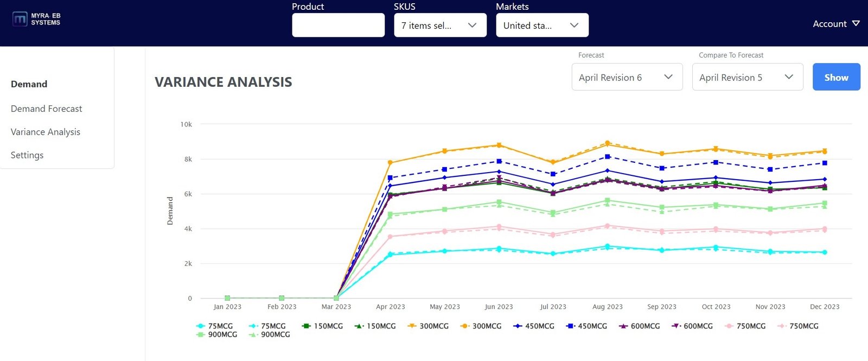Hide the solid-line 450MCG legend series

click(x=534, y=326)
